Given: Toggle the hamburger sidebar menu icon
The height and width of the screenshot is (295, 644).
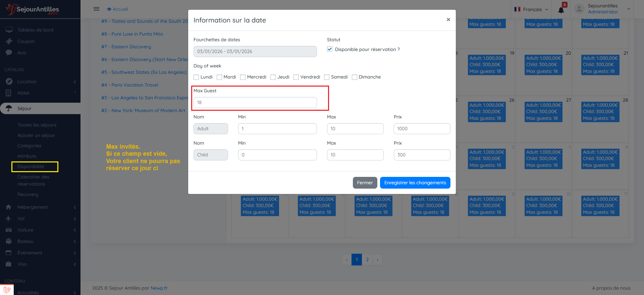Looking at the screenshot, I should 96,9.
